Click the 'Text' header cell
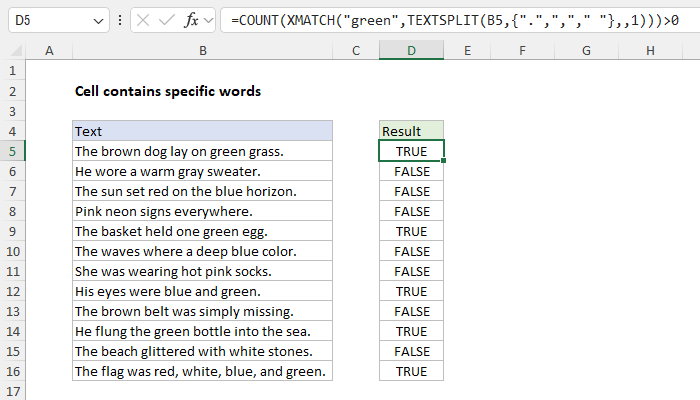This screenshot has width=700, height=400. pyautogui.click(x=203, y=131)
